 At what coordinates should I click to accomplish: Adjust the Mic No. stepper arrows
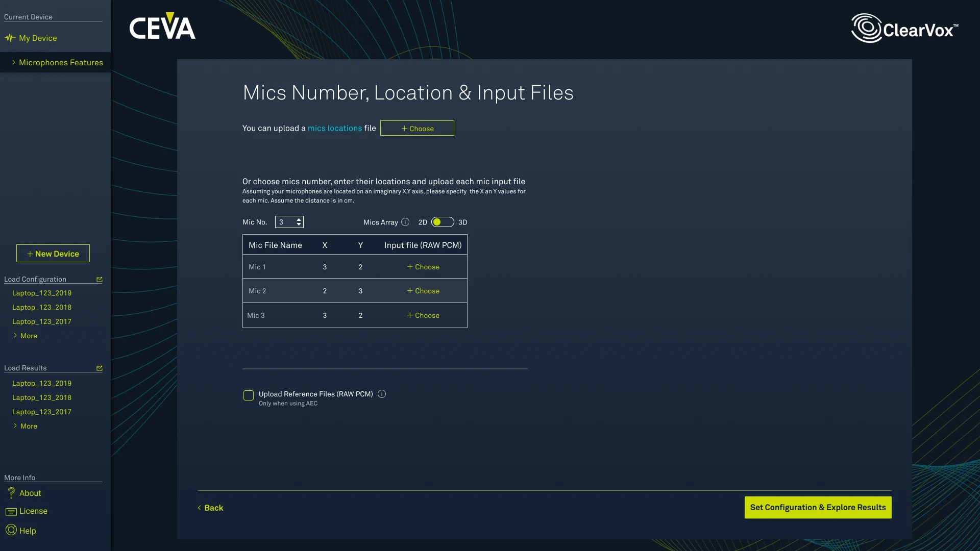tap(299, 222)
